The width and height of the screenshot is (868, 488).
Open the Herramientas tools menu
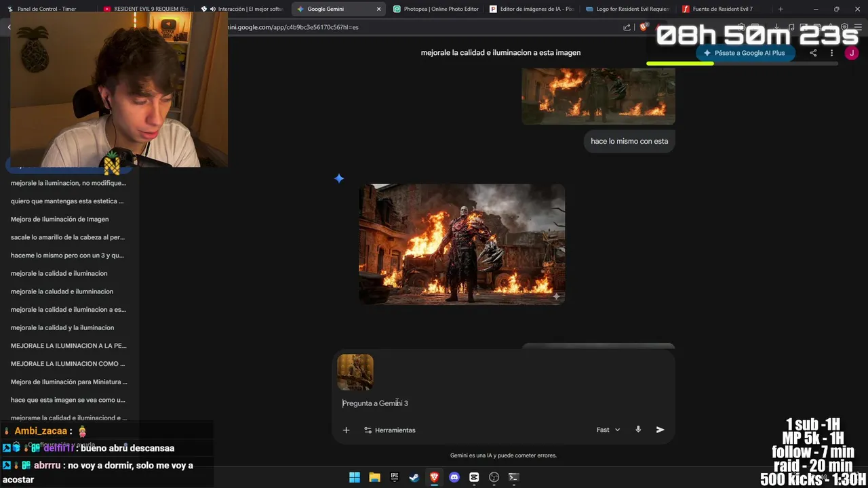tap(389, 430)
